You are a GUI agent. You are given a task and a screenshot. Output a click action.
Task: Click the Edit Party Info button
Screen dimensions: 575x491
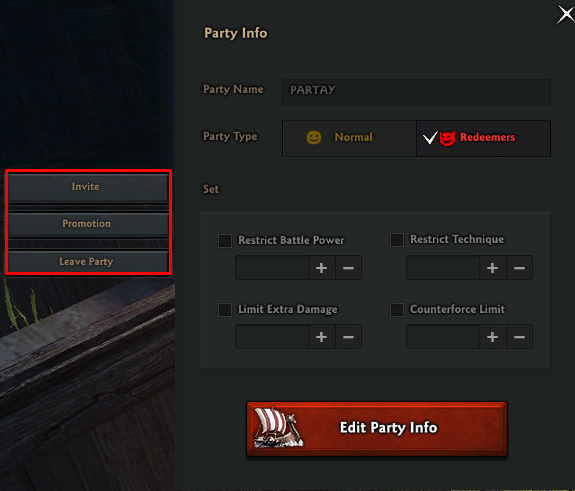(x=377, y=429)
